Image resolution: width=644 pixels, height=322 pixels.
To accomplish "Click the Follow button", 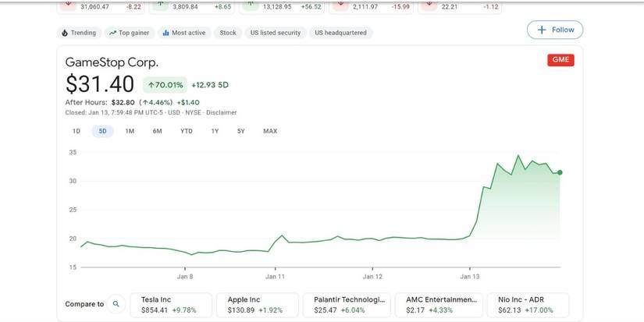I will 555,30.
